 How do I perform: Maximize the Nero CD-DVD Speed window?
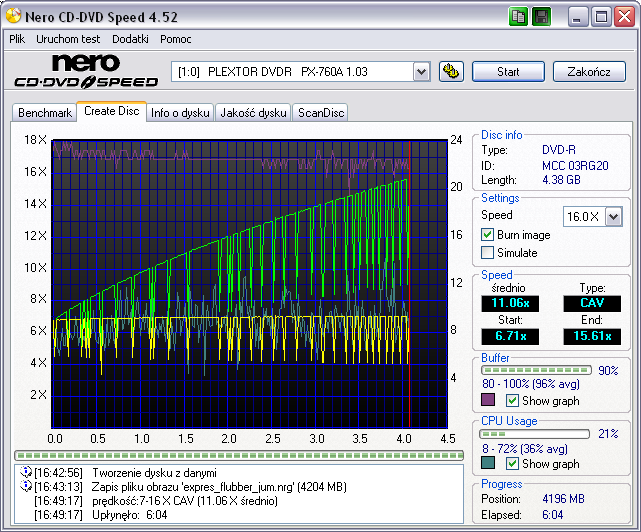point(601,17)
